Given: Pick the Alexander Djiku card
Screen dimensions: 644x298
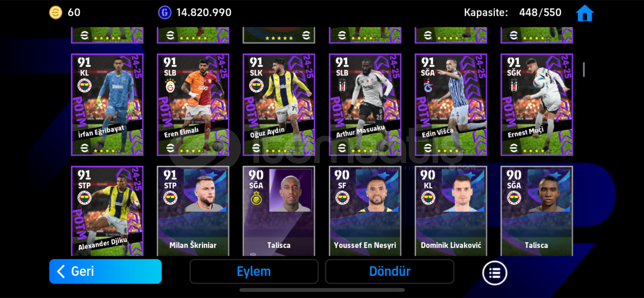Looking at the screenshot, I should pos(107,211).
